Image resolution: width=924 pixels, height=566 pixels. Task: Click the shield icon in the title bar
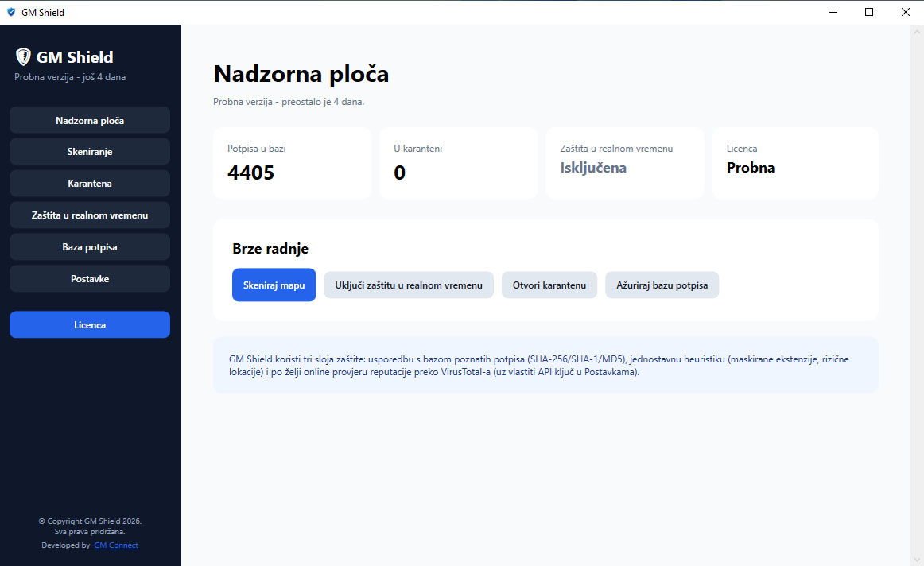tap(10, 12)
